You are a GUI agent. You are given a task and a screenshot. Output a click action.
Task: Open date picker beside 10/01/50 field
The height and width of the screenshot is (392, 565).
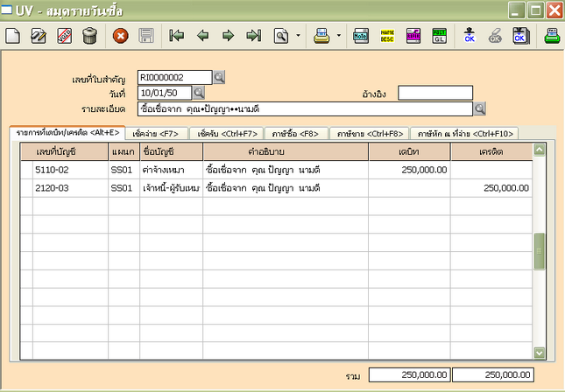(198, 92)
